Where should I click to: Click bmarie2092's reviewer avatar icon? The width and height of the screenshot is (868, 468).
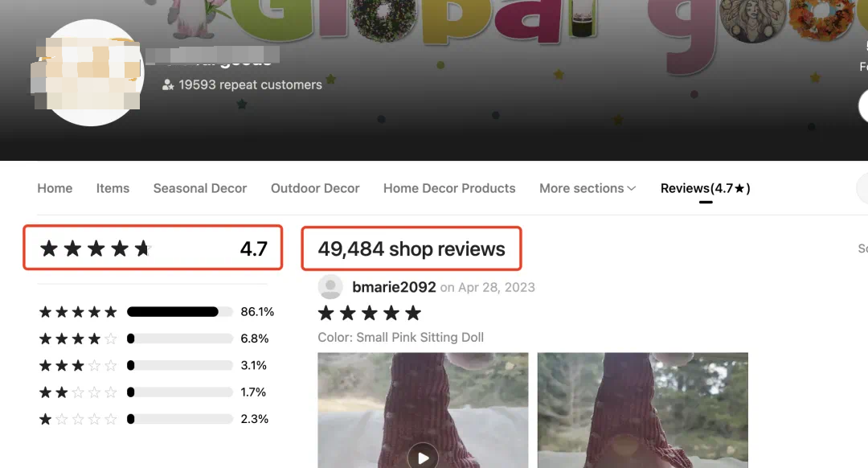(x=330, y=287)
